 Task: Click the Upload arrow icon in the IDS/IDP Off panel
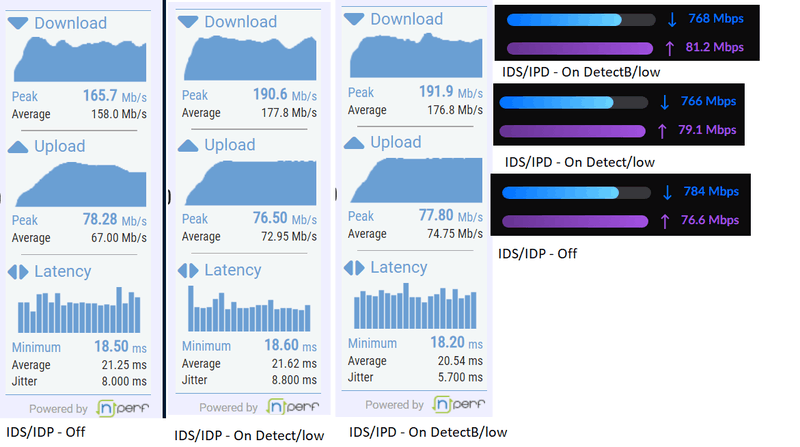18,147
